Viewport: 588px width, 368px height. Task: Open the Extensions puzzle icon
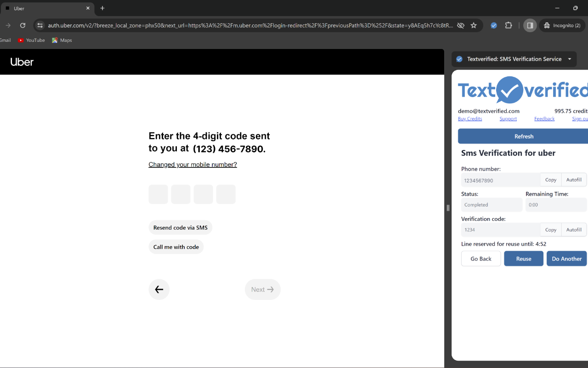pos(509,25)
